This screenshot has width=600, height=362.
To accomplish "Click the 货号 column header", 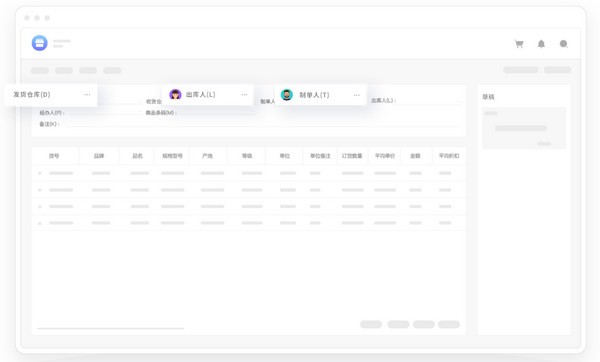I will pyautogui.click(x=54, y=156).
